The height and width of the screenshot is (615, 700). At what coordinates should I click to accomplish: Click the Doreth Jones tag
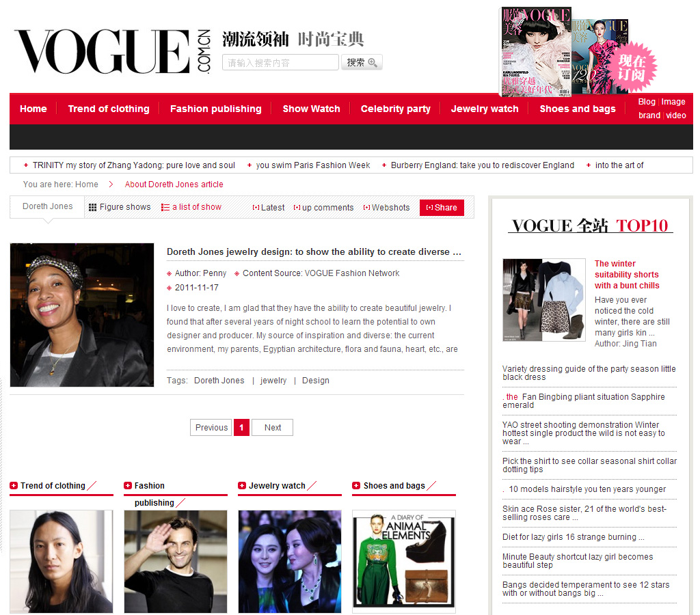[219, 380]
